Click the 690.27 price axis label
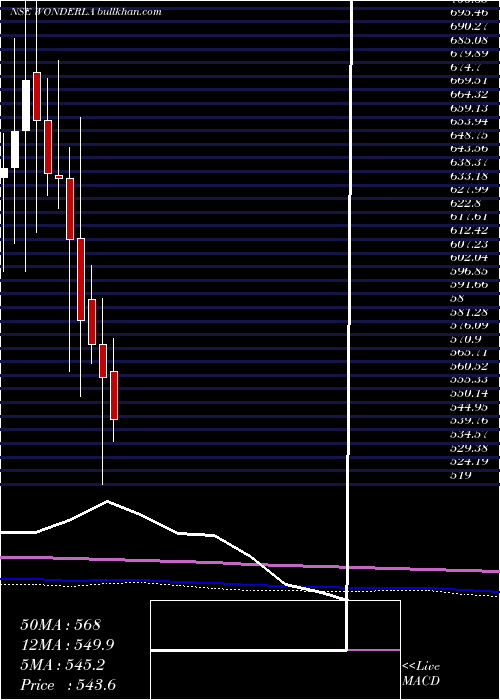The image size is (500, 700). pos(468,26)
